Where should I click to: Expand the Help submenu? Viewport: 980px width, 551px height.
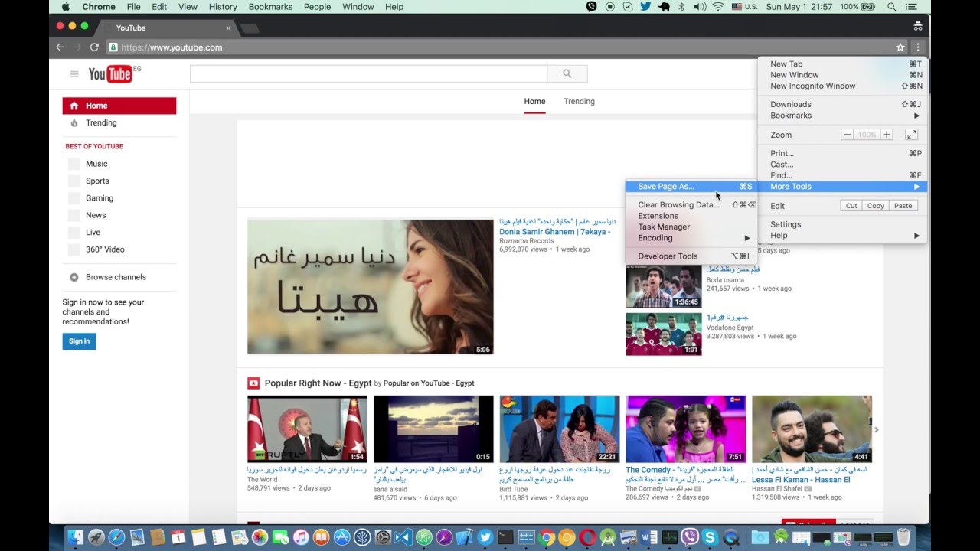pyautogui.click(x=842, y=236)
